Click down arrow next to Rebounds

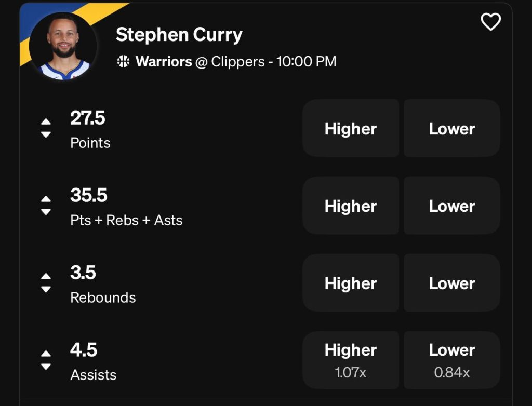pyautogui.click(x=46, y=289)
